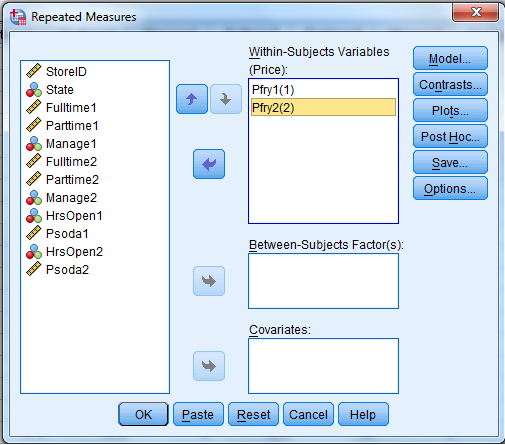Open the Plots dialog
Viewport: 505px width, 445px height.
[x=450, y=110]
